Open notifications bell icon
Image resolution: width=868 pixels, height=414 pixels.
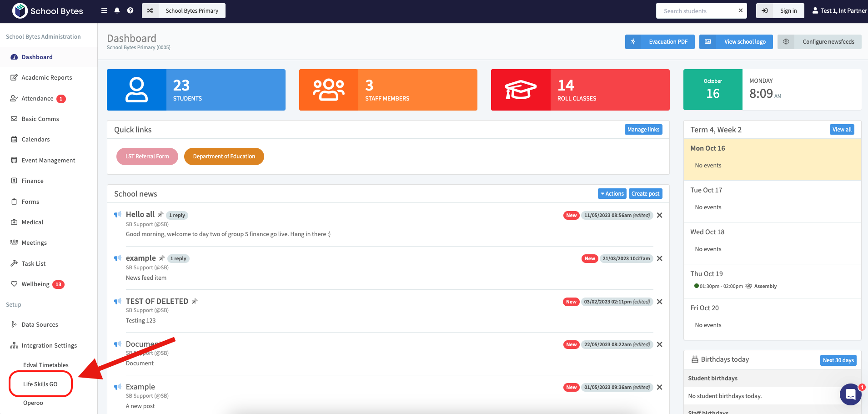coord(117,10)
